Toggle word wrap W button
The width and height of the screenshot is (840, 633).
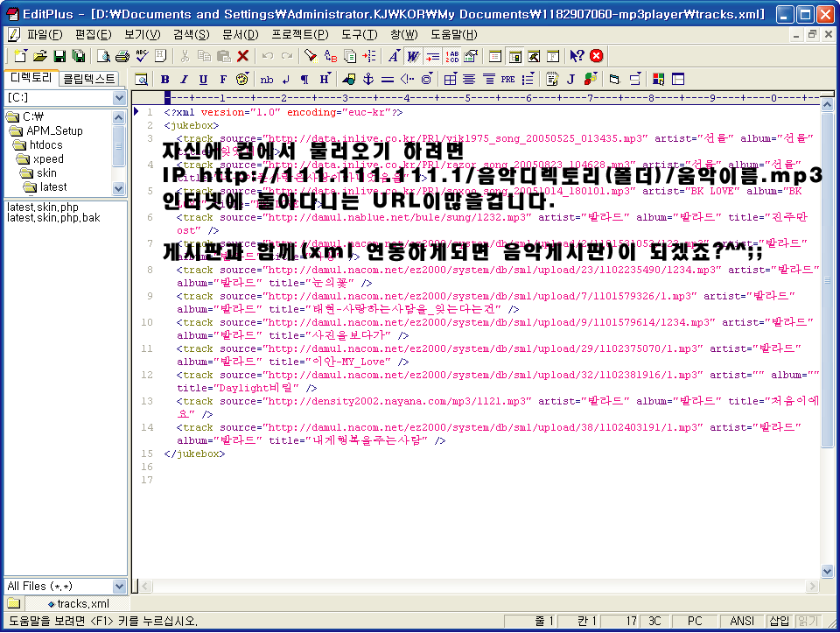pos(413,56)
